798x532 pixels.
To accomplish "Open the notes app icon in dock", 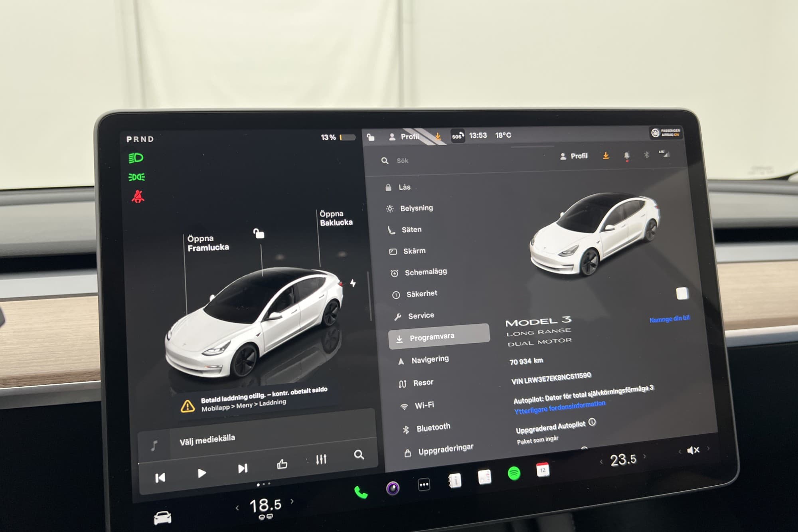I will 484,477.
